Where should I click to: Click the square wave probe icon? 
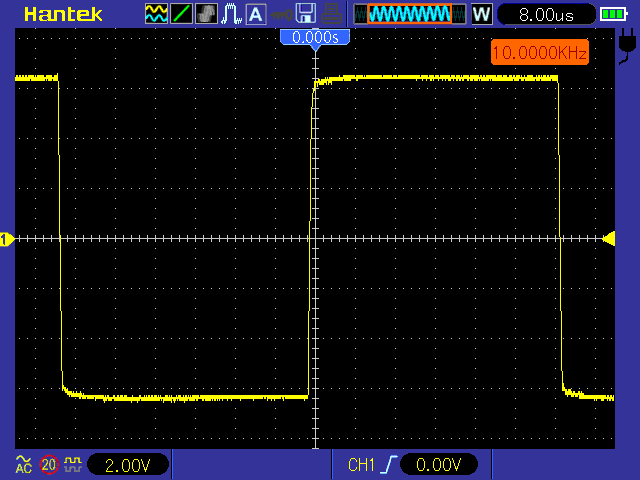pos(73,464)
